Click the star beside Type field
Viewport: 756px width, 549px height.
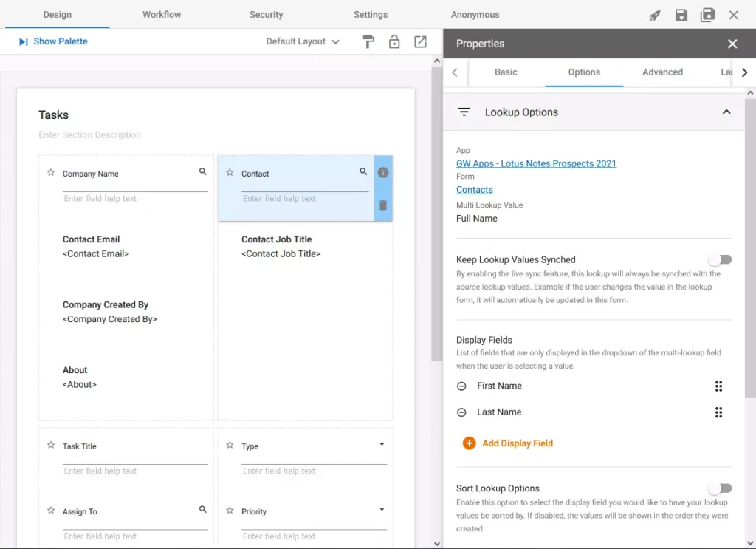tap(230, 446)
